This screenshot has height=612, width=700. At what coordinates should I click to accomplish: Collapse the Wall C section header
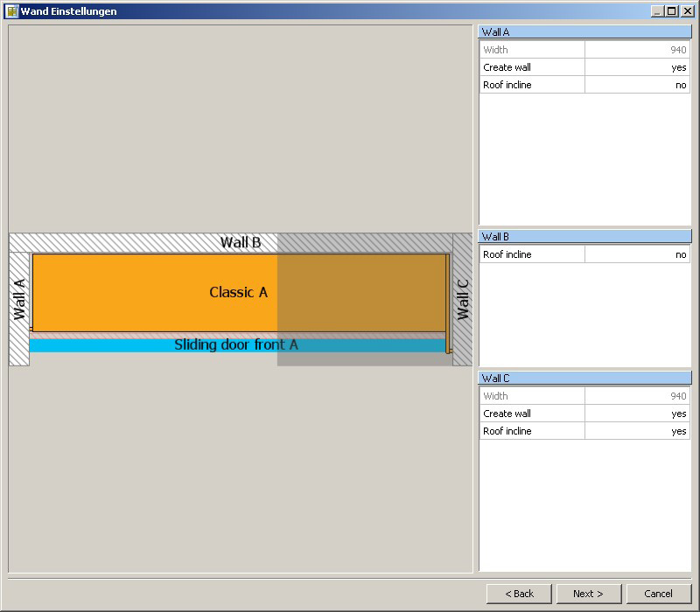(x=584, y=379)
